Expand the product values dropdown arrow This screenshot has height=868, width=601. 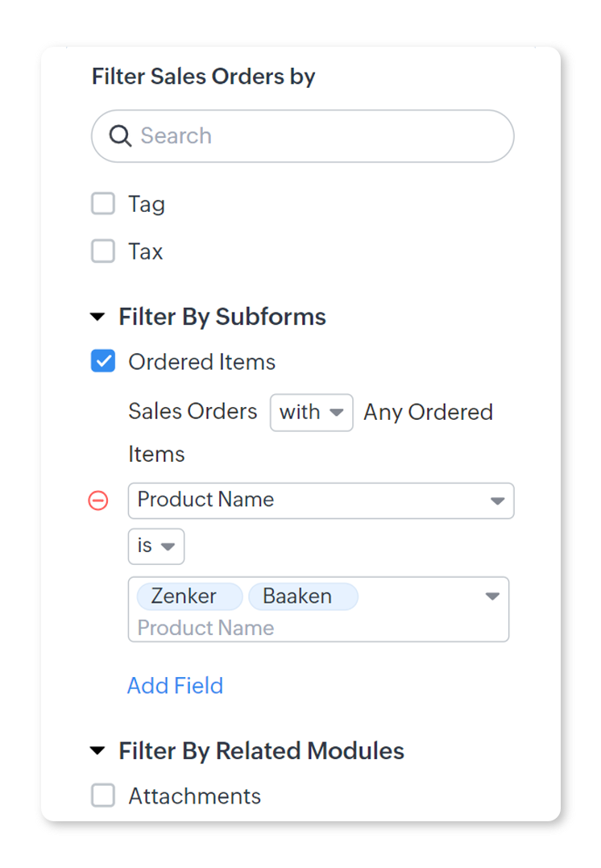[492, 596]
